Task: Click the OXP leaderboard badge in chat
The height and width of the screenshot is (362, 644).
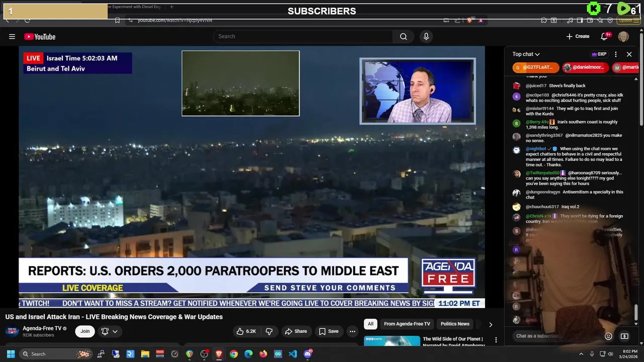Action: pyautogui.click(x=599, y=54)
